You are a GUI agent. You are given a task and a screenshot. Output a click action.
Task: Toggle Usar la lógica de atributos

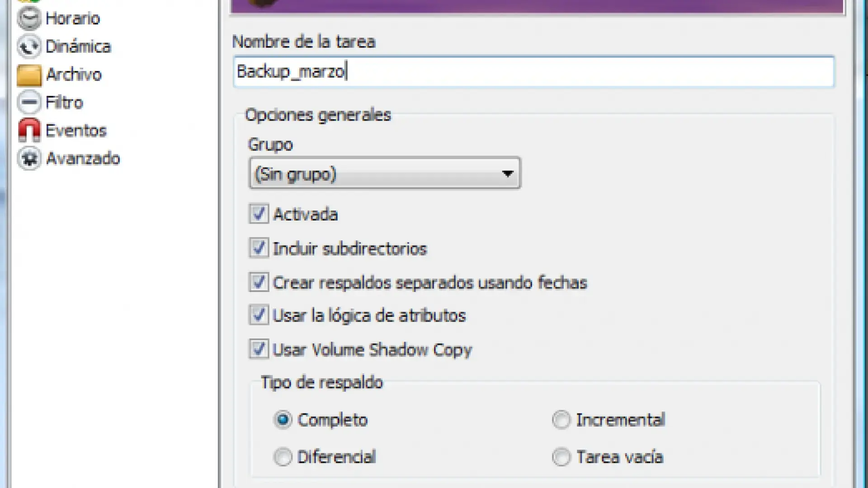click(259, 315)
